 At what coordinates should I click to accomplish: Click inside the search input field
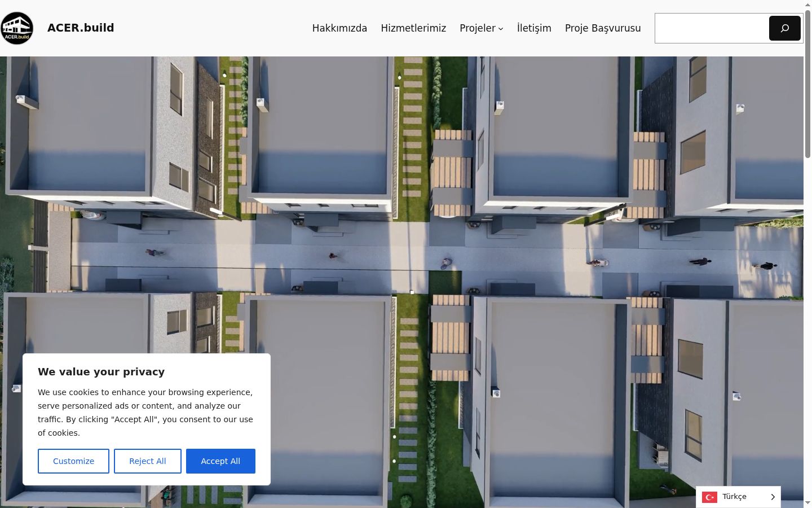click(x=712, y=28)
